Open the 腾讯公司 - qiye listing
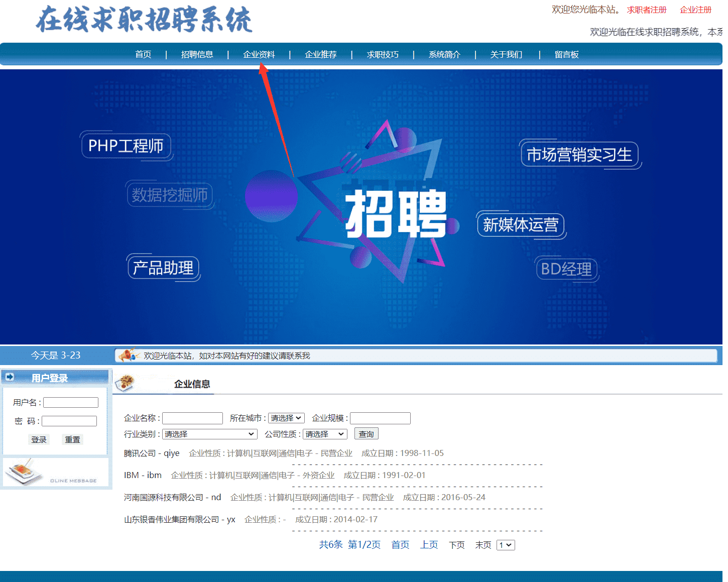 pyautogui.click(x=152, y=453)
